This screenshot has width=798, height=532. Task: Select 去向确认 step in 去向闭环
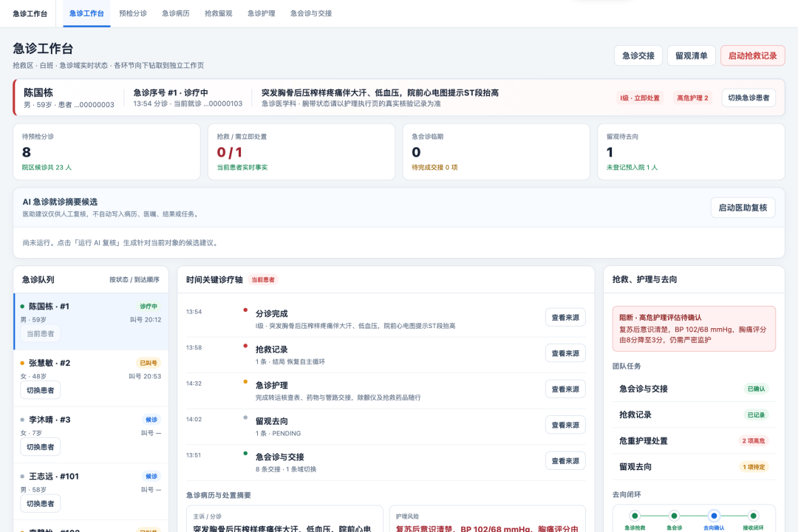click(x=714, y=520)
